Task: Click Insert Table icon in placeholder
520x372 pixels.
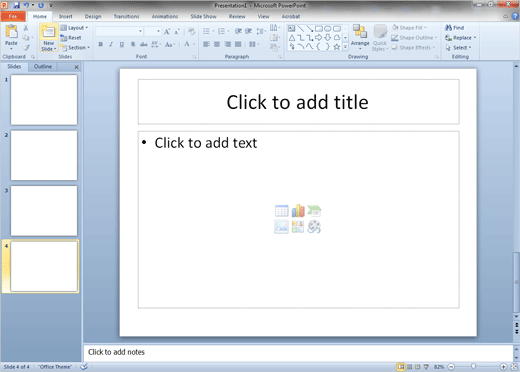Action: (282, 211)
